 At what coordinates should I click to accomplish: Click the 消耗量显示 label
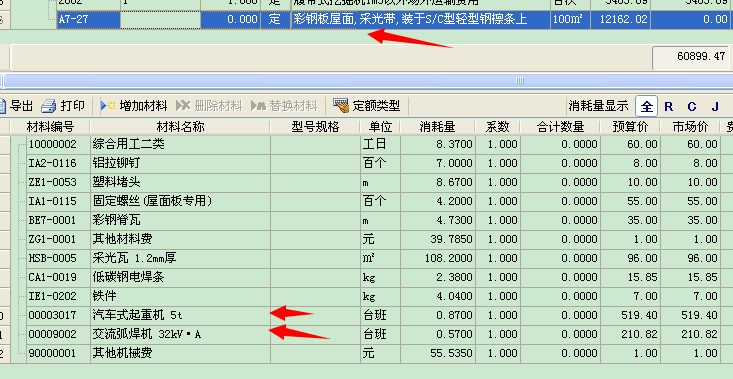598,107
